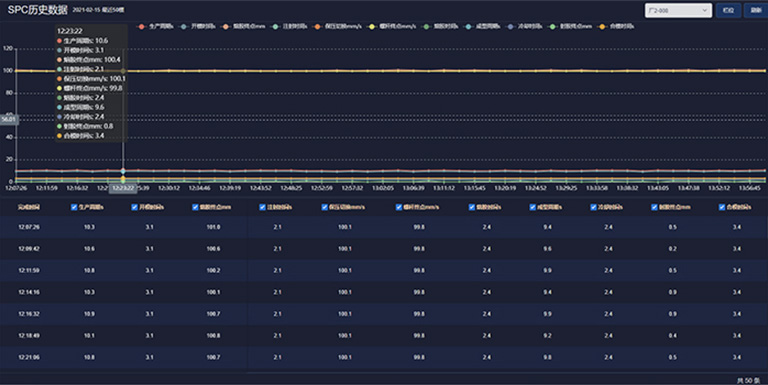The width and height of the screenshot is (768, 385).
Task: Toggle the 生产周期s red legend marker
Action: click(x=142, y=26)
